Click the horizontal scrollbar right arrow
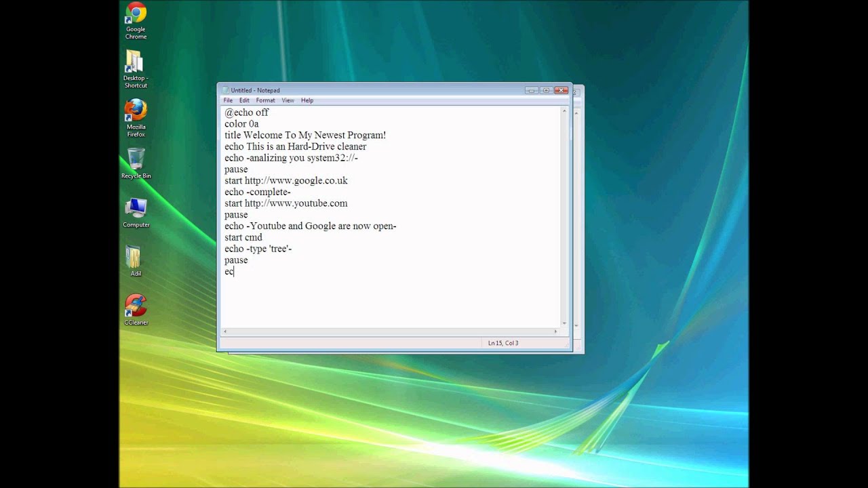The height and width of the screenshot is (488, 868). [x=555, y=331]
